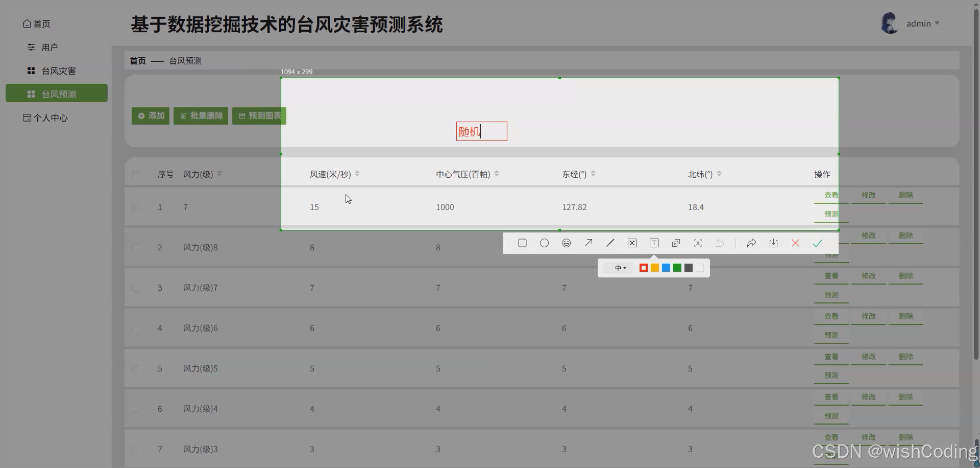Click the 1000 pressure value in row 1
980x468 pixels.
[445, 207]
